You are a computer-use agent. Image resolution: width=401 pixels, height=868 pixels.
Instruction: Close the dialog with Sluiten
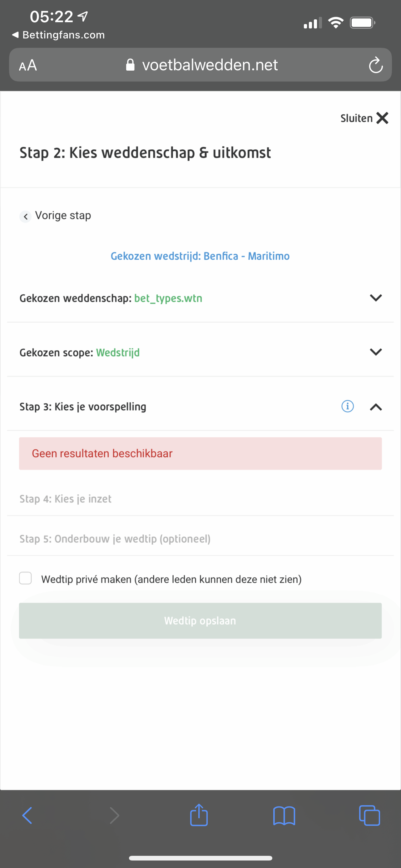[364, 118]
